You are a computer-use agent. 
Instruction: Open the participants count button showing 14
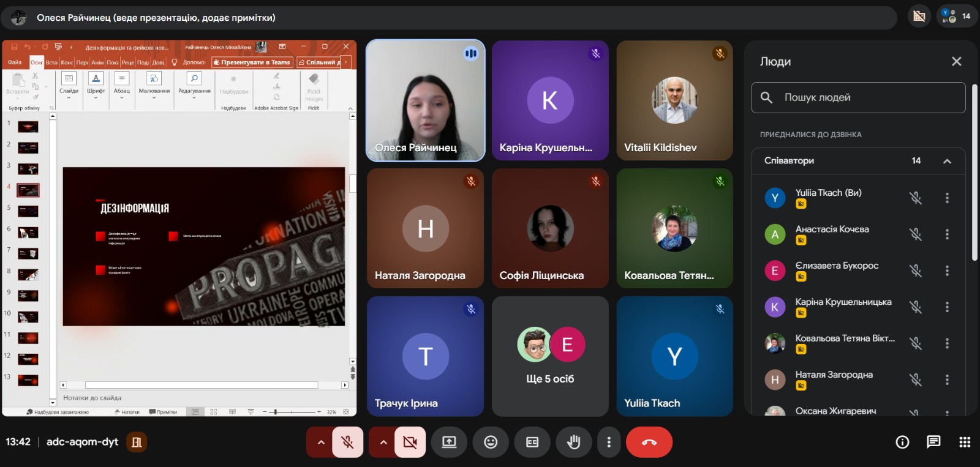point(957,17)
